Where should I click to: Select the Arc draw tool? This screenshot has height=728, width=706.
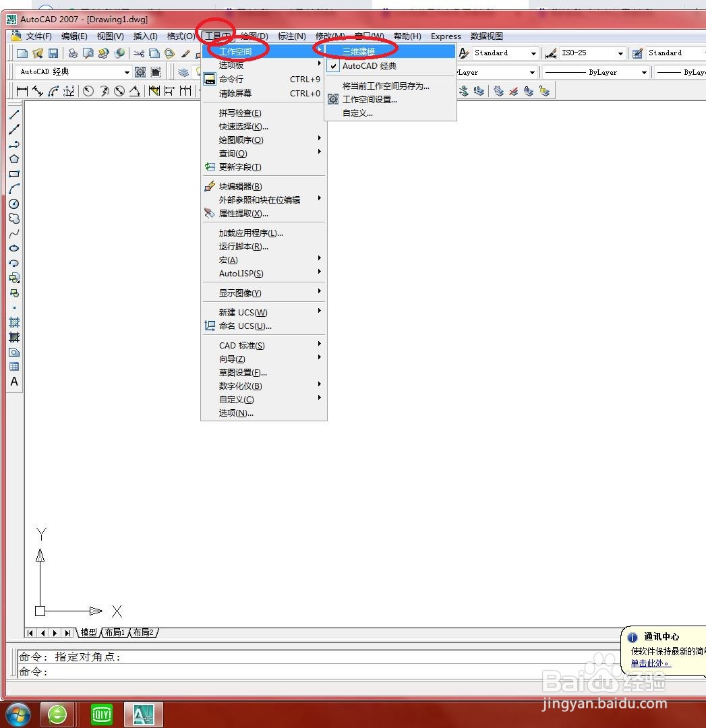coord(14,189)
